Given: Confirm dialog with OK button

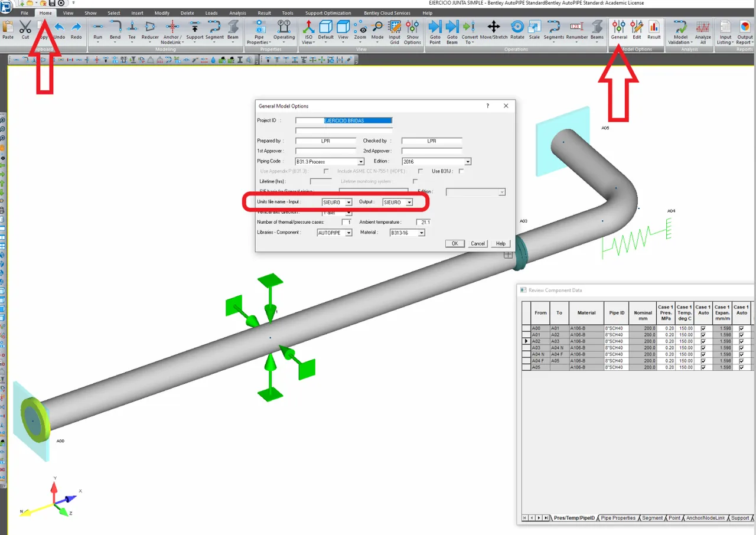Looking at the screenshot, I should pyautogui.click(x=455, y=243).
